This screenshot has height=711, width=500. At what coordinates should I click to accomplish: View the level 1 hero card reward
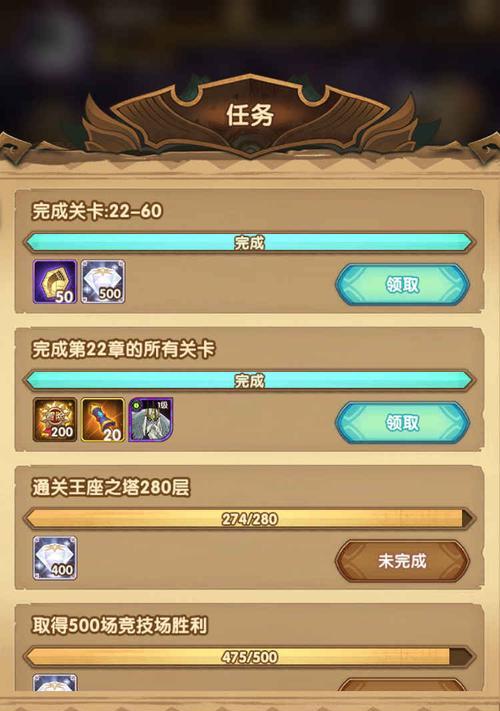coord(151,420)
